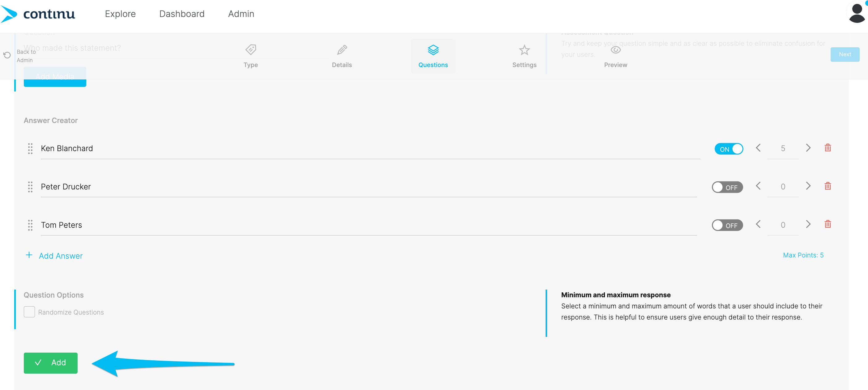Click the Minimum and maximum response heading
This screenshot has width=868, height=390.
coord(616,295)
